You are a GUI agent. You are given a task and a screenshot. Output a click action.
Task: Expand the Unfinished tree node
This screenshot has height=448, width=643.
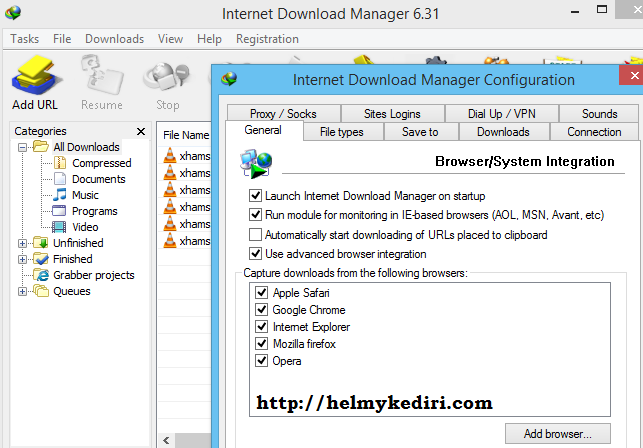pyautogui.click(x=23, y=243)
